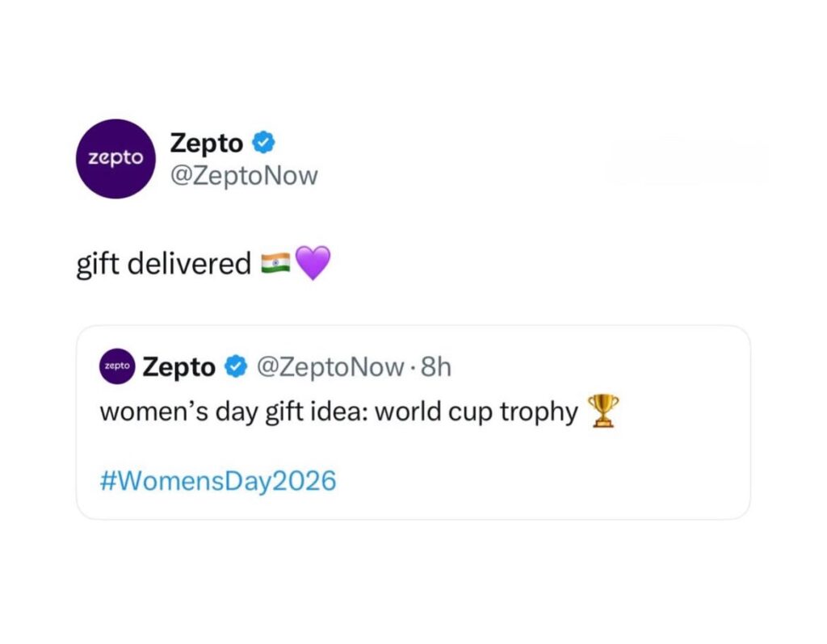Open the small Zepto avatar in the quoted tweet
This screenshot has height=644, width=827.
coord(117,367)
